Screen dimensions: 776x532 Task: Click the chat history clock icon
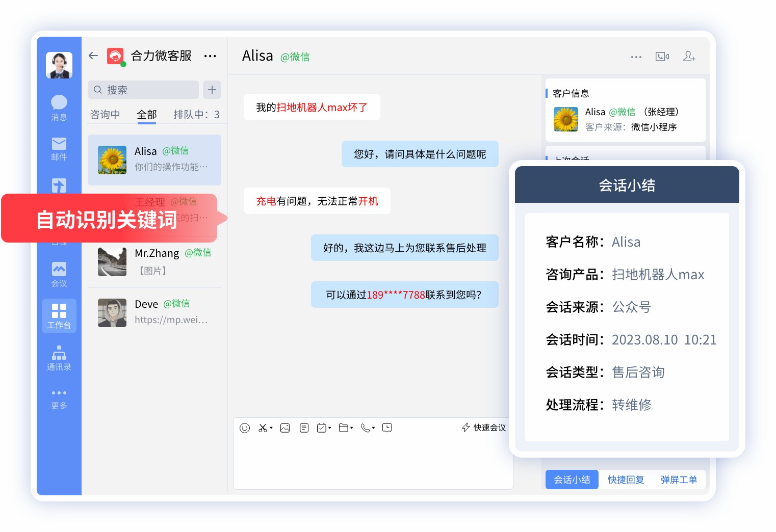pyautogui.click(x=387, y=428)
